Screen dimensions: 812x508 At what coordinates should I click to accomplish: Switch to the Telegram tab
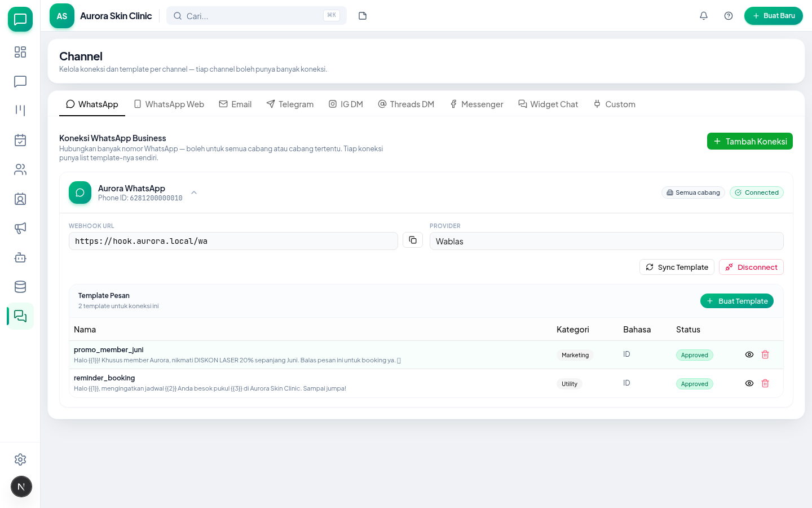click(290, 104)
